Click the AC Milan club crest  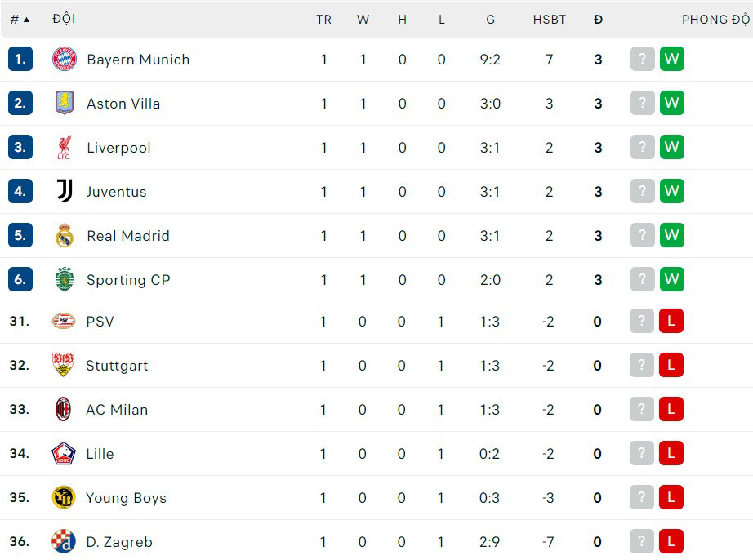(x=64, y=409)
